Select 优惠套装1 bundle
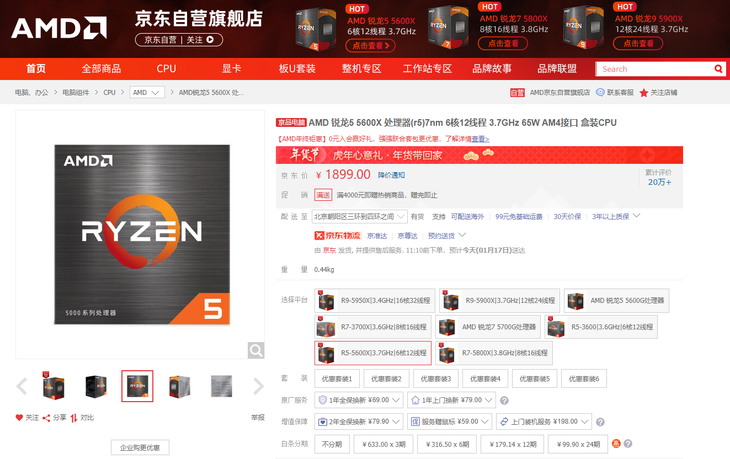This screenshot has height=459, width=730. pos(337,378)
